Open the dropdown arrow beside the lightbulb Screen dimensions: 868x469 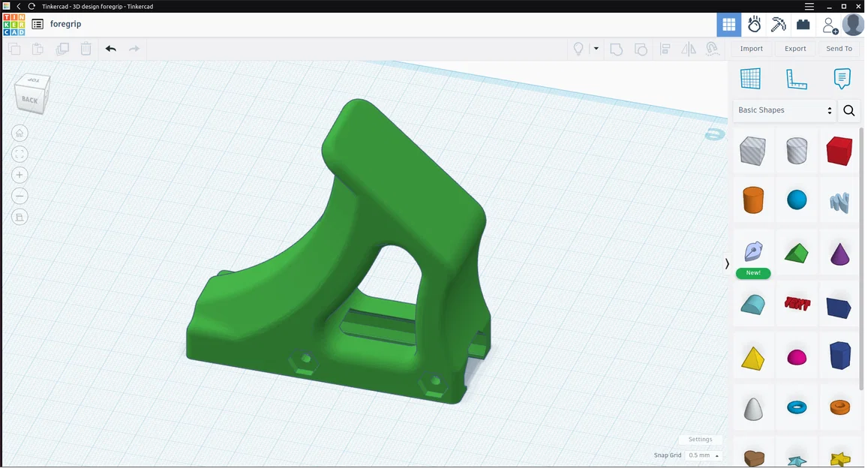596,49
